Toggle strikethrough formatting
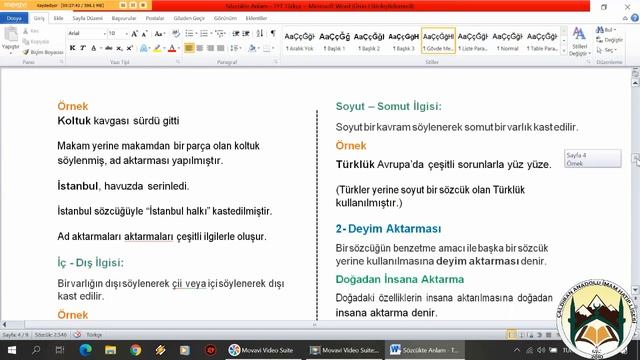The height and width of the screenshot is (360, 640). pyautogui.click(x=109, y=48)
